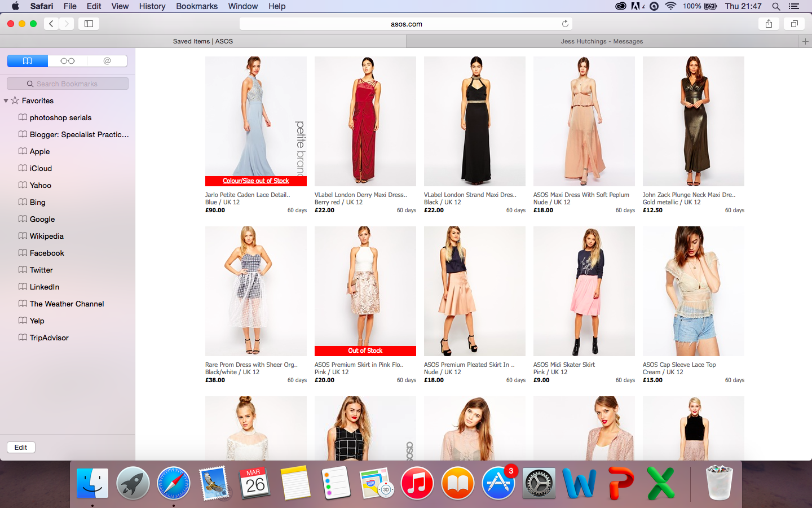The image size is (812, 508).
Task: Click the ASOS Premium Pleated Skirt image
Action: coord(475,291)
